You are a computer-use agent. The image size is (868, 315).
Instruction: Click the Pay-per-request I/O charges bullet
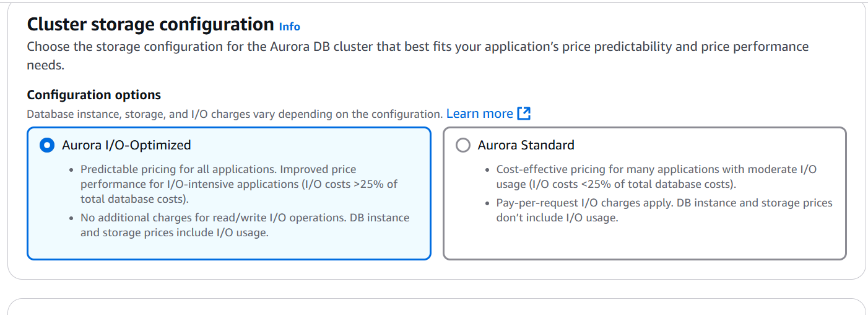point(664,210)
